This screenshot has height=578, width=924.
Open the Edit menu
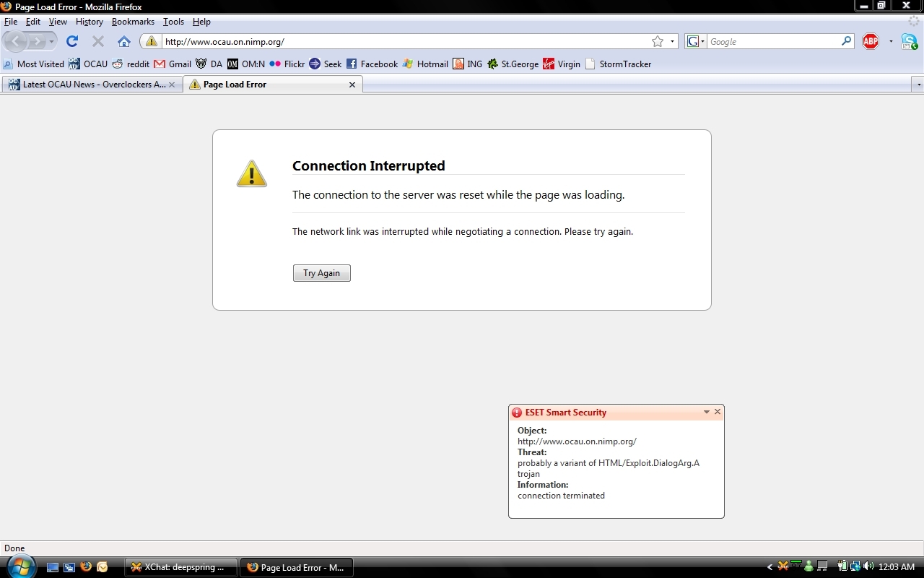33,22
